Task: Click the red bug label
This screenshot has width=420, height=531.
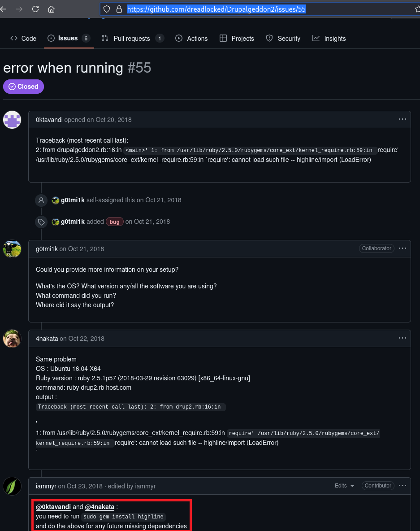Action: (x=115, y=222)
